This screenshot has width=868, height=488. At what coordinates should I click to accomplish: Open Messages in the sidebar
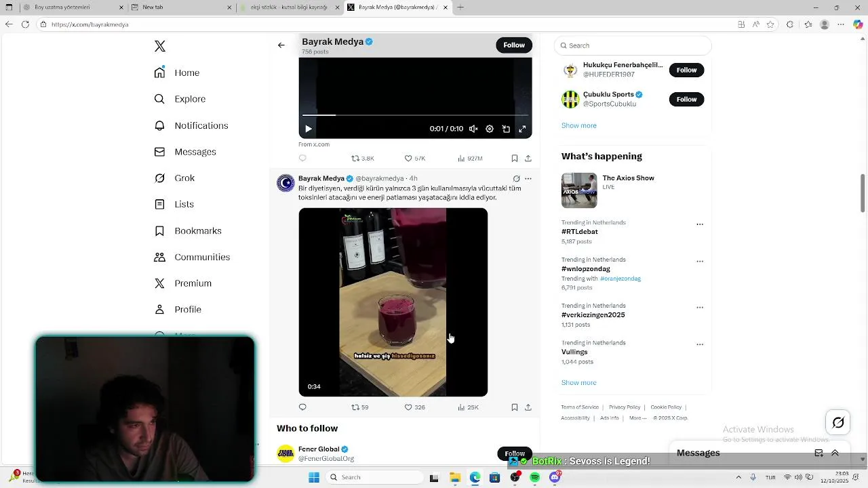click(x=185, y=152)
